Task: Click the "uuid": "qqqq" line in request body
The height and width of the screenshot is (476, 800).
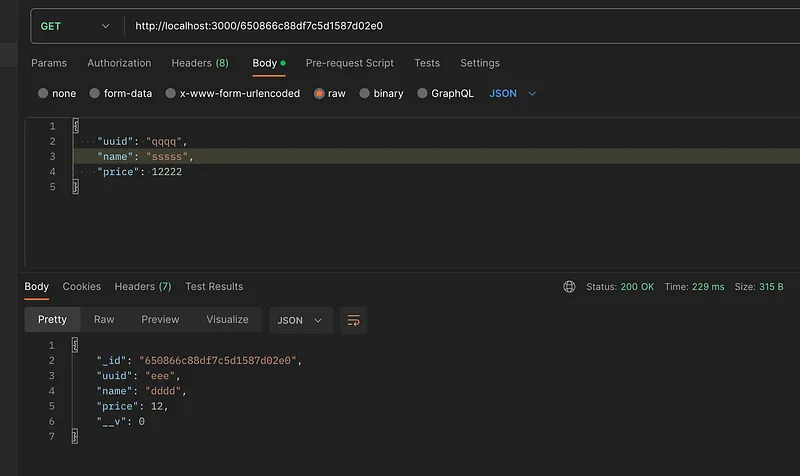Action: (142, 141)
